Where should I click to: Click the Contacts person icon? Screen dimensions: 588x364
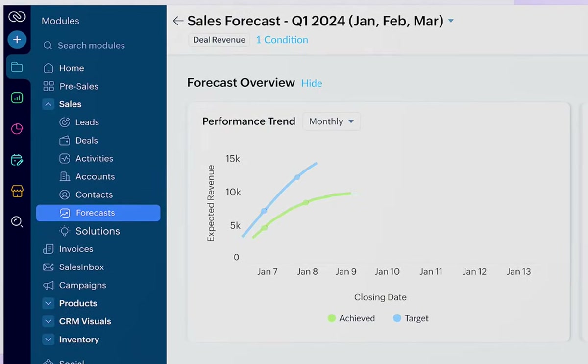(65, 195)
